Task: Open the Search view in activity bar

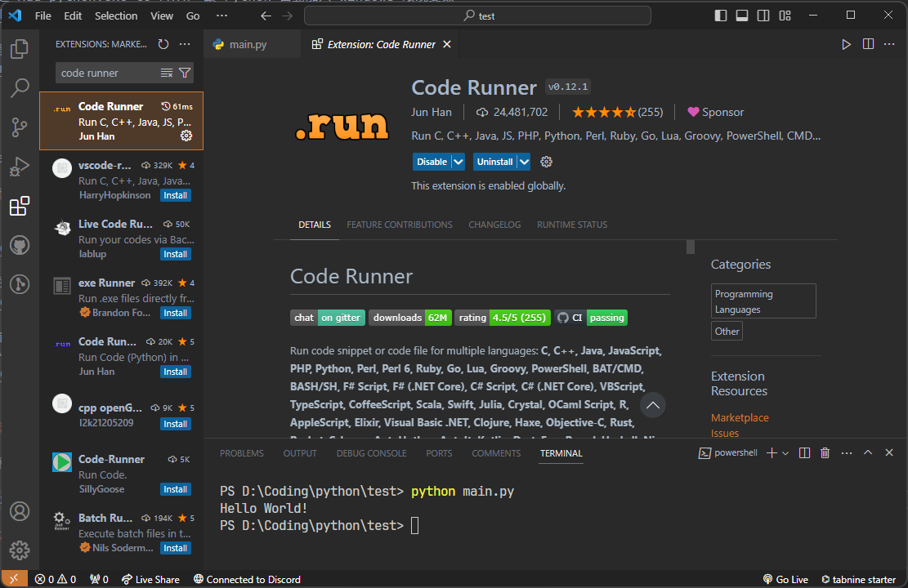Action: coord(20,88)
